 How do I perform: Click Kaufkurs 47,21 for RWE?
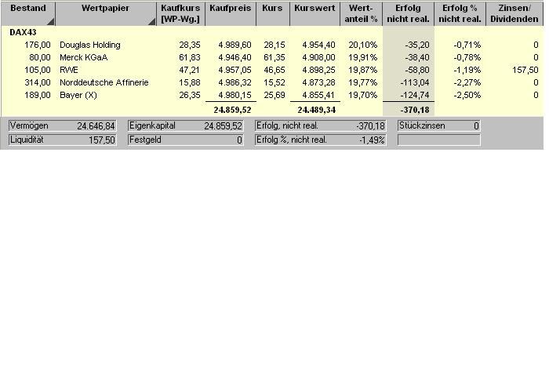click(x=190, y=70)
